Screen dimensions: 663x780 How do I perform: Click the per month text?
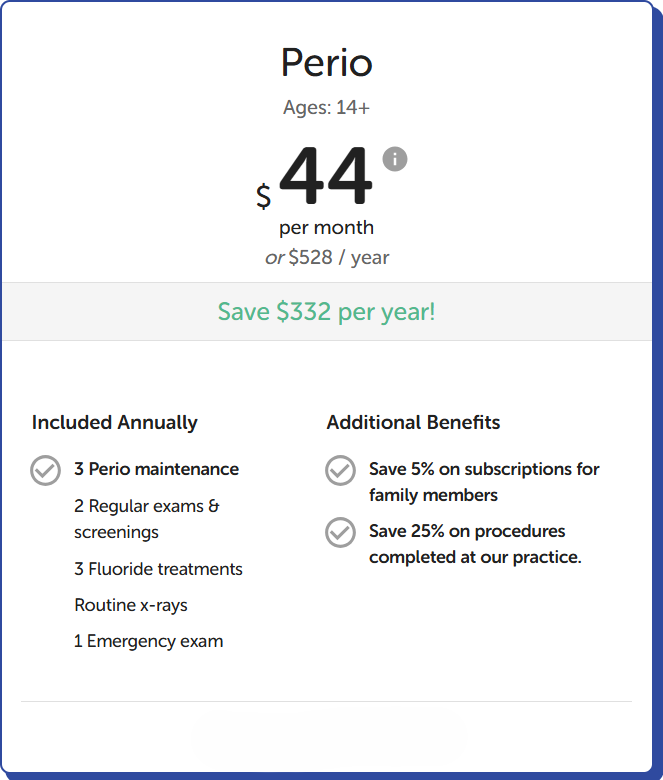326,227
